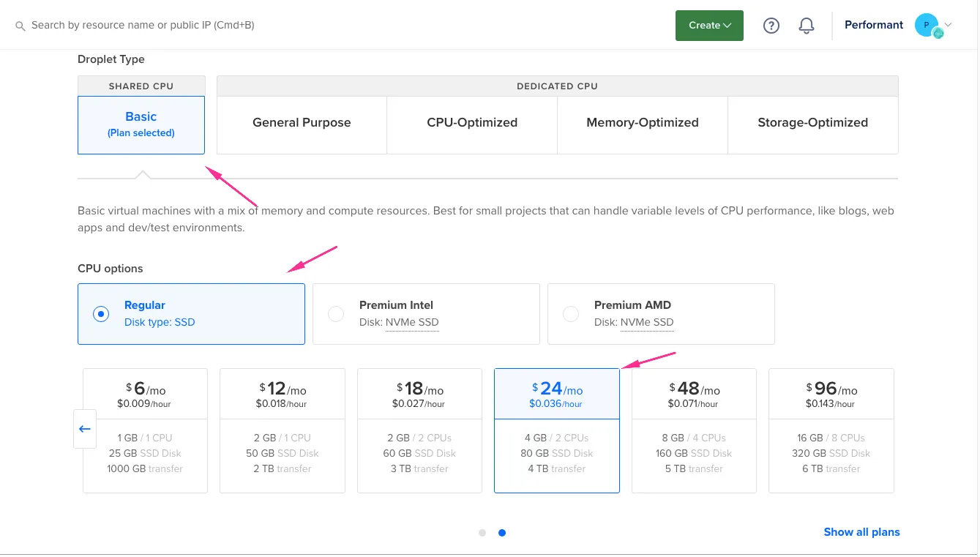980x557 pixels.
Task: Click the second active plans page dot
Action: (502, 533)
